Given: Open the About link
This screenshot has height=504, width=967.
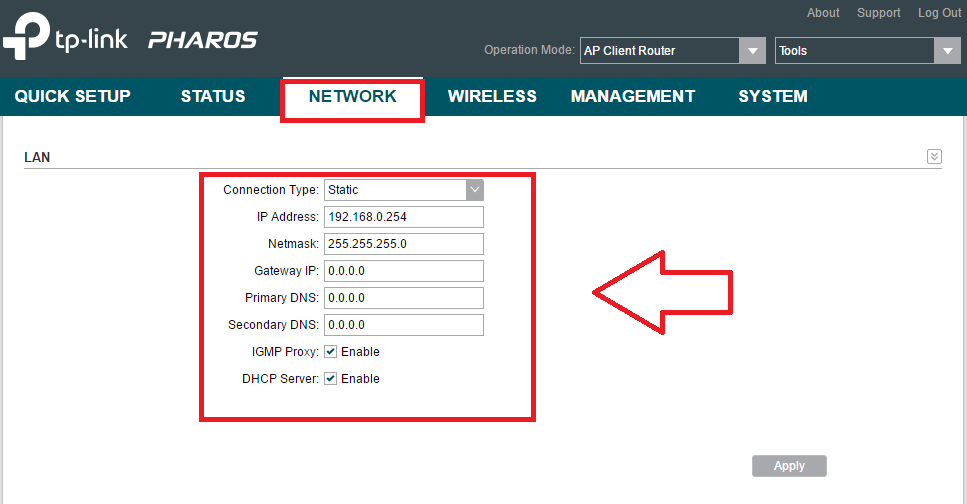Looking at the screenshot, I should tap(823, 13).
